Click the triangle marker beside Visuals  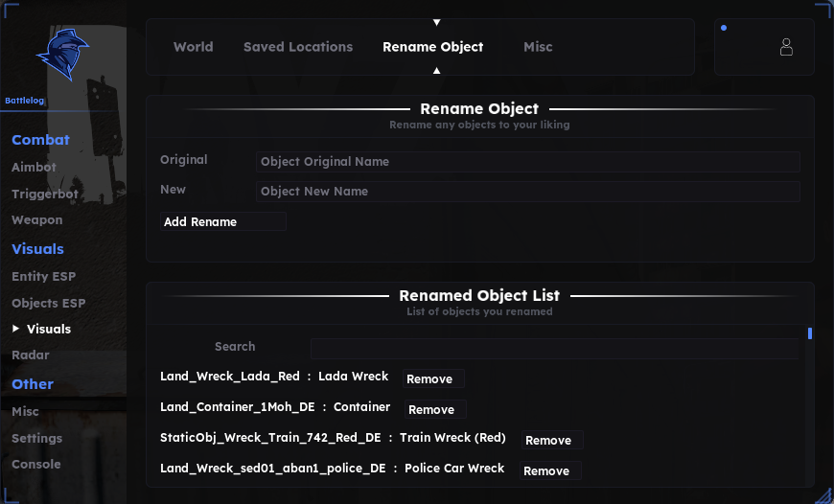tap(16, 329)
